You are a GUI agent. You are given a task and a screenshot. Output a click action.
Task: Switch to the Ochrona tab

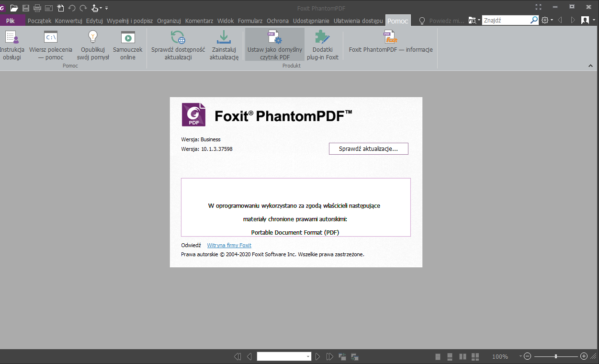(278, 21)
